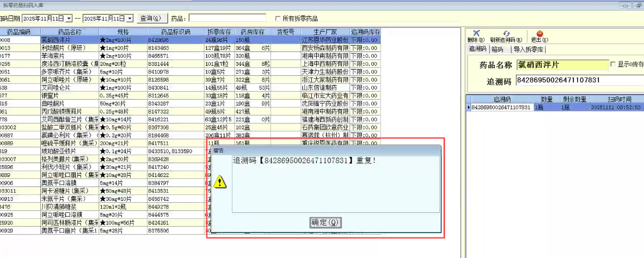The image size is (644, 258).
Task: Click the yellow warning triangle icon in dialog
Action: [x=221, y=182]
